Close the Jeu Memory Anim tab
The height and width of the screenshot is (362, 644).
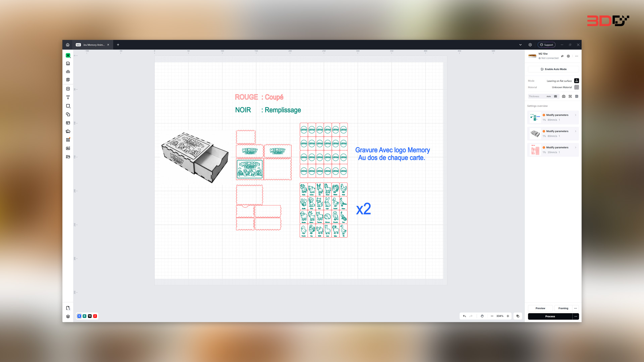[x=108, y=45]
